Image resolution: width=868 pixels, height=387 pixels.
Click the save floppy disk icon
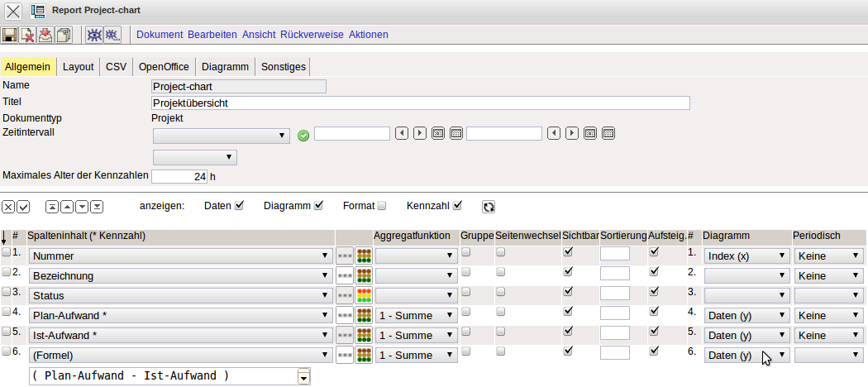click(x=10, y=35)
